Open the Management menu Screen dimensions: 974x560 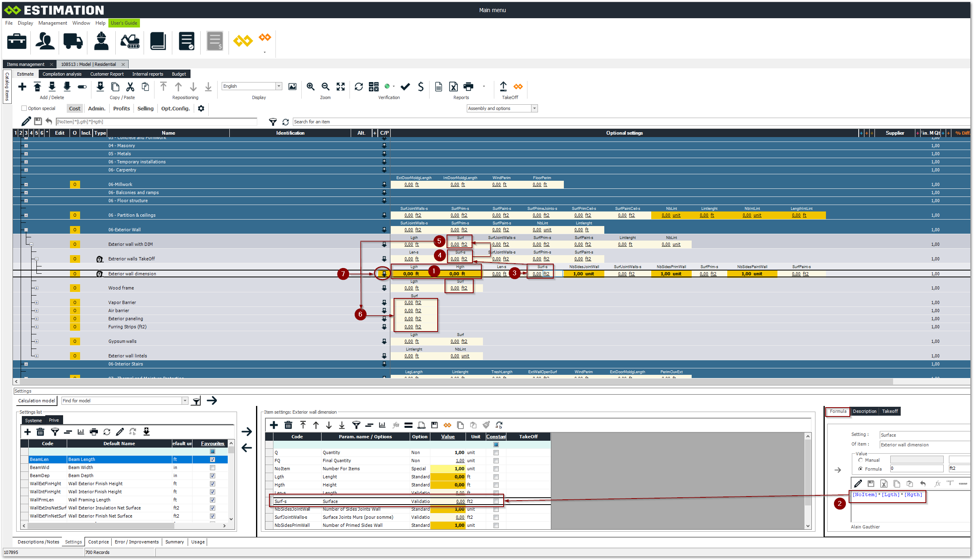coord(53,23)
